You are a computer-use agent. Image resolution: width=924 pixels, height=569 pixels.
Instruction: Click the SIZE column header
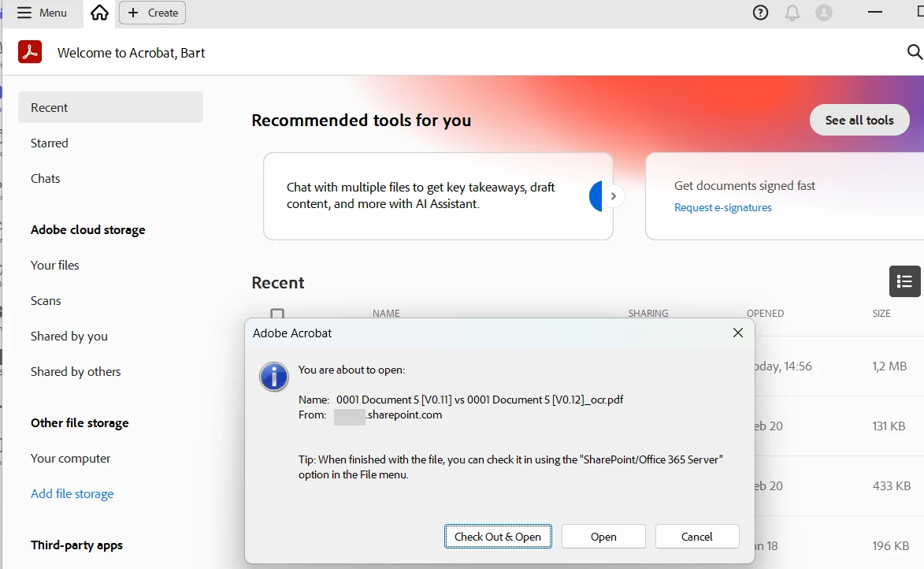[881, 313]
